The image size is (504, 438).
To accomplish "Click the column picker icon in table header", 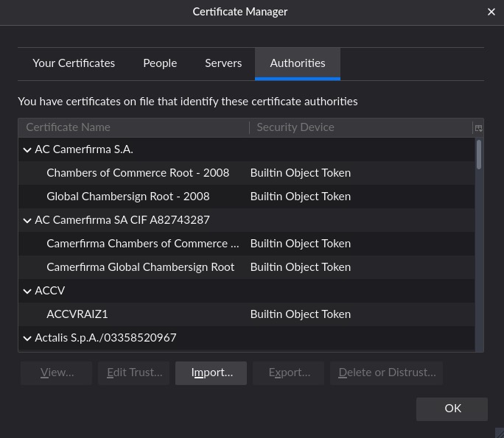I will click(x=477, y=127).
